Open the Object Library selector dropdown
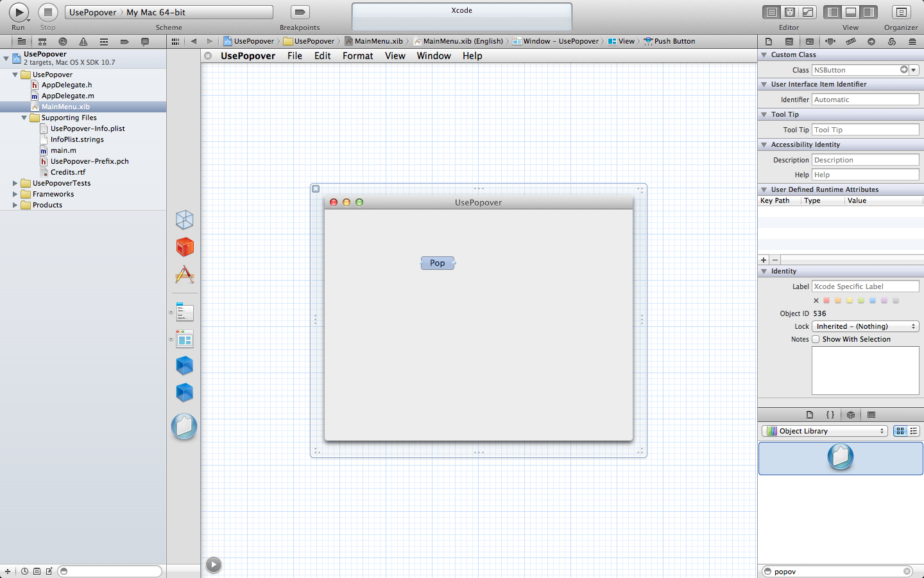Viewport: 924px width, 578px height. [825, 431]
